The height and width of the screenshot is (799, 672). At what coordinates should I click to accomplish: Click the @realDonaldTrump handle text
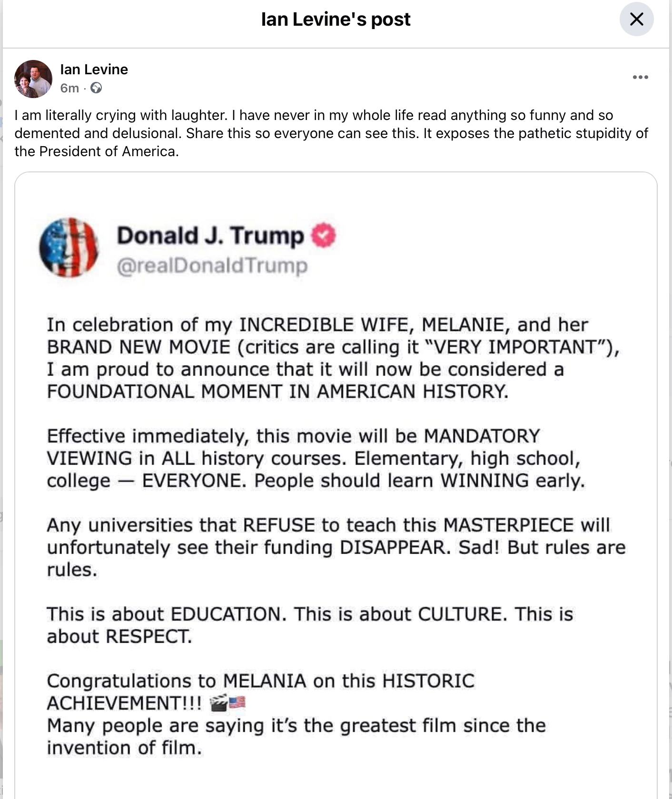[212, 266]
